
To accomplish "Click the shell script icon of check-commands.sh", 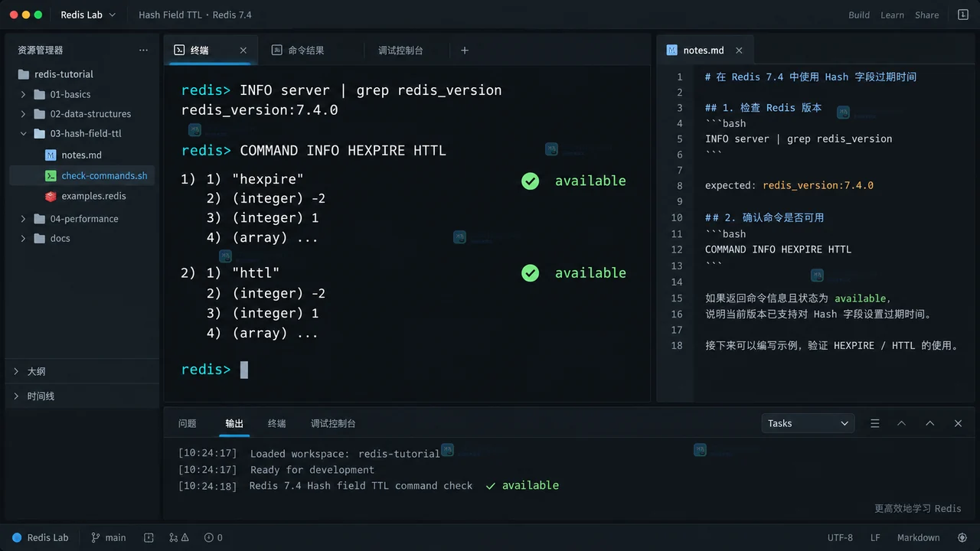I will (51, 175).
